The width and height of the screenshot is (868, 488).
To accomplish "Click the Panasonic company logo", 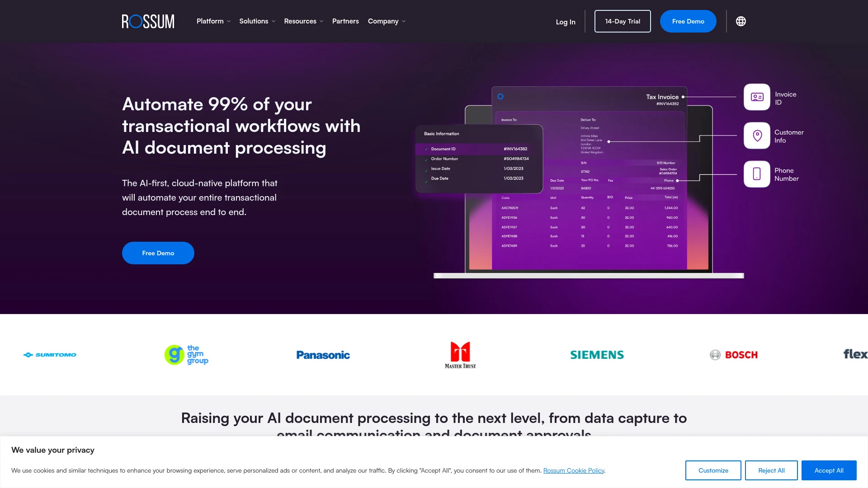I will pos(323,355).
